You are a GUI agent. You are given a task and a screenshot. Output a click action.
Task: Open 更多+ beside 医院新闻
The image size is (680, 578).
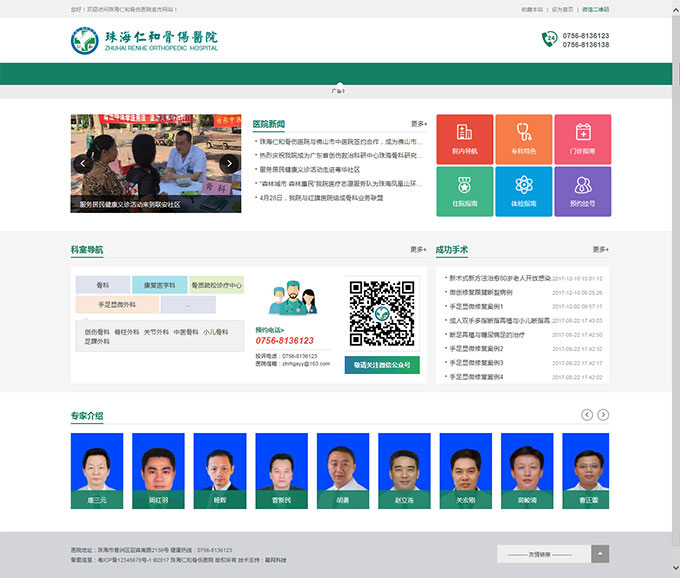[x=418, y=124]
